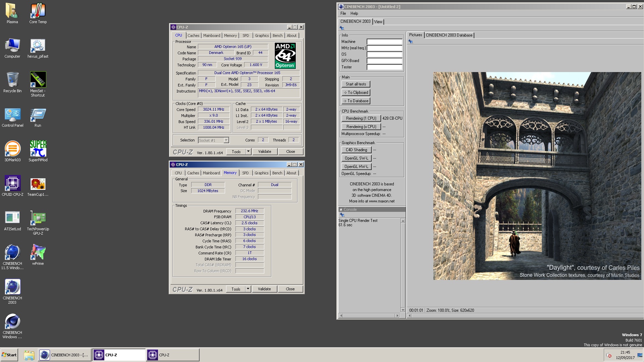Run Rendering (x CPU) benchmark
Image resolution: width=644 pixels, height=362 pixels.
click(x=361, y=127)
